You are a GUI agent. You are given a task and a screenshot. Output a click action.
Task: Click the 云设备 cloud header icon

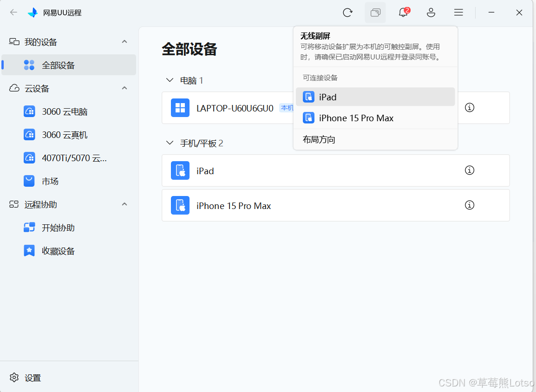coord(14,88)
